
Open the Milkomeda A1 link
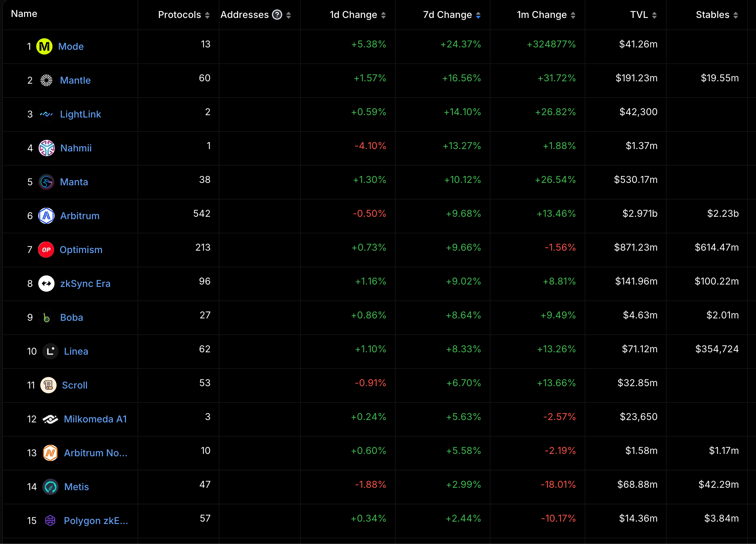point(95,419)
